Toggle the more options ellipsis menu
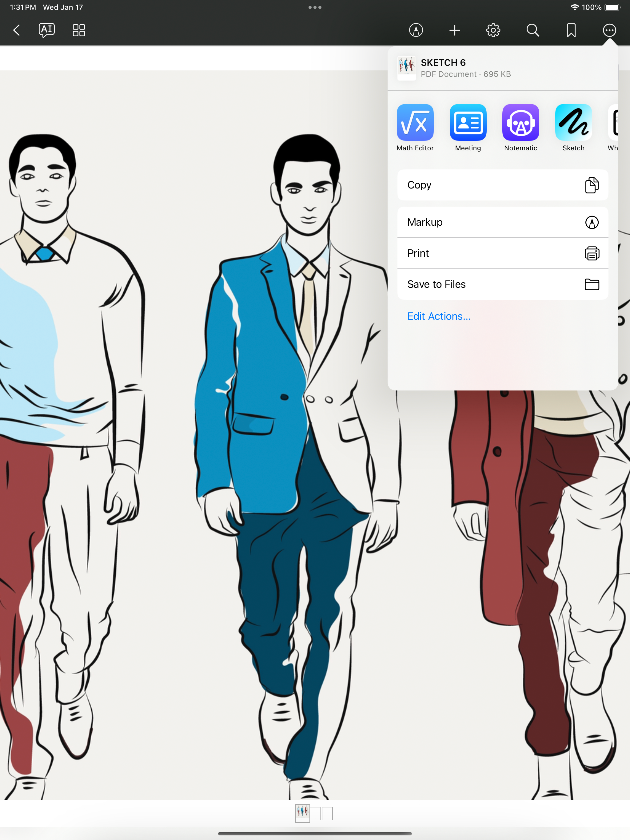Image resolution: width=630 pixels, height=840 pixels. coord(609,30)
